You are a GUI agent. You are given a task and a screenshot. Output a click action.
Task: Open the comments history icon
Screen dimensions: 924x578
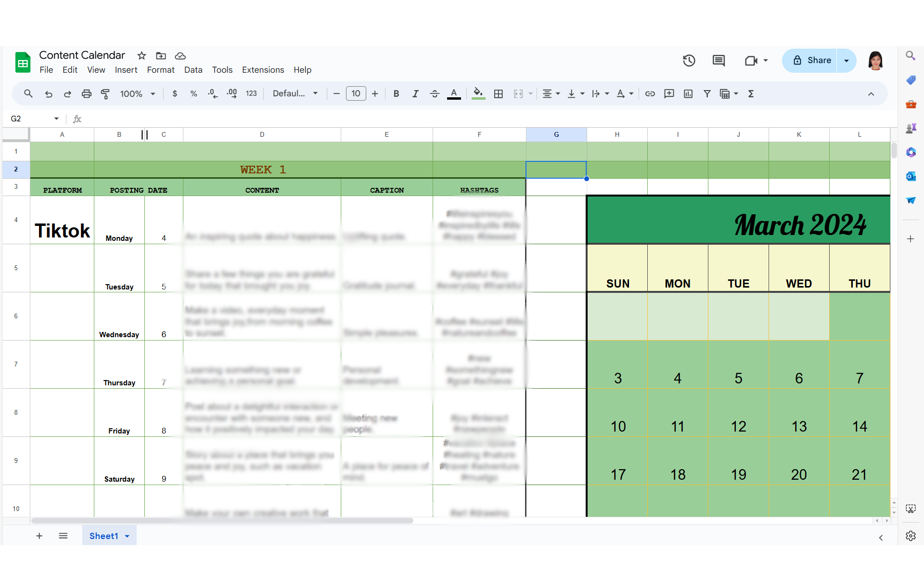(719, 61)
